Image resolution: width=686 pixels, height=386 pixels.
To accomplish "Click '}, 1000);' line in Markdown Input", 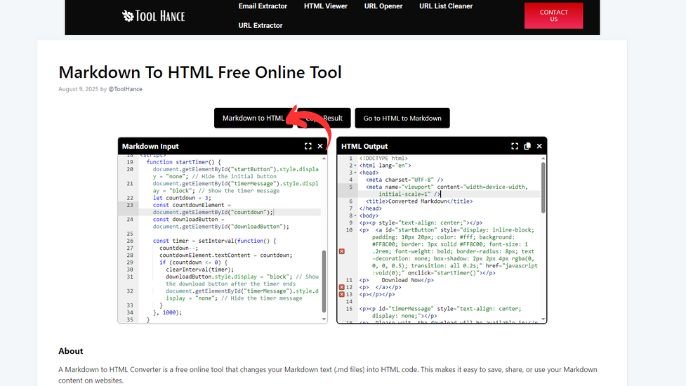I will 167,312.
